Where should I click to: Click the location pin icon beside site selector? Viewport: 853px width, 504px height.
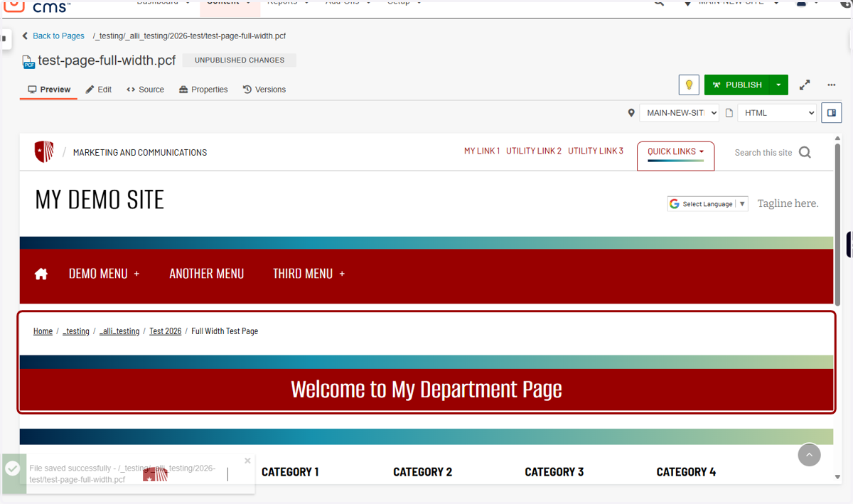(631, 113)
